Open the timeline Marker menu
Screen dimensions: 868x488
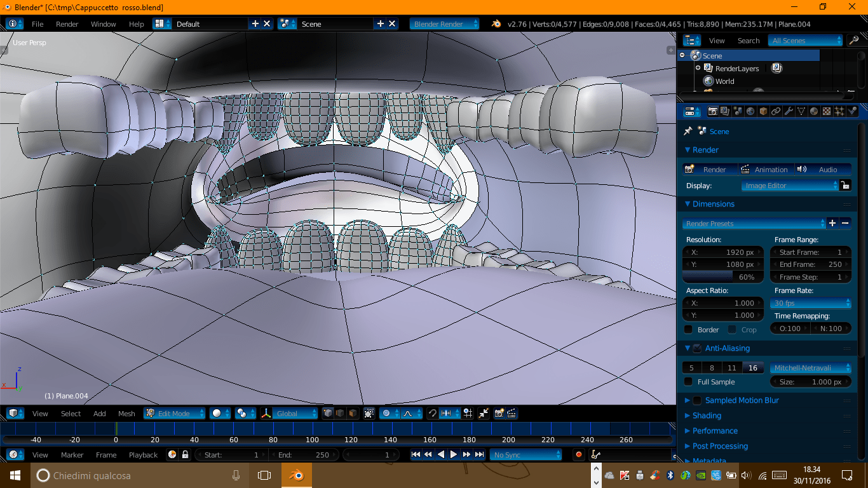click(x=72, y=454)
